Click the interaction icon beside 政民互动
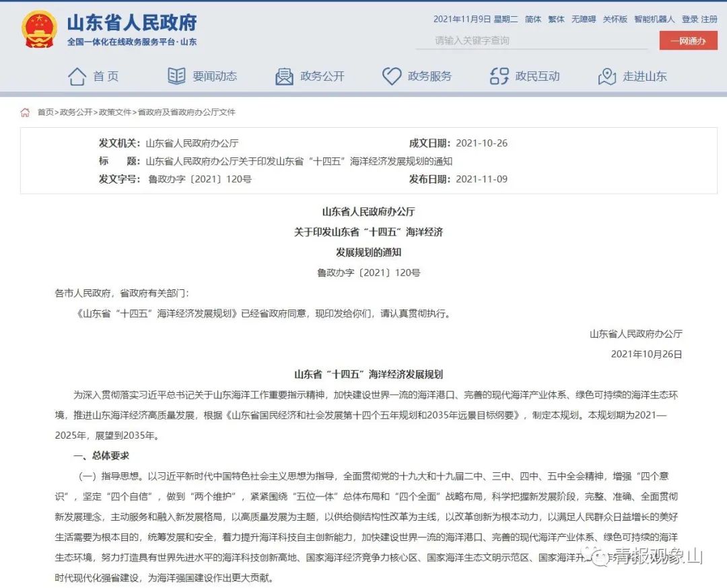Screen dimensions: 727x588 tap(499, 76)
